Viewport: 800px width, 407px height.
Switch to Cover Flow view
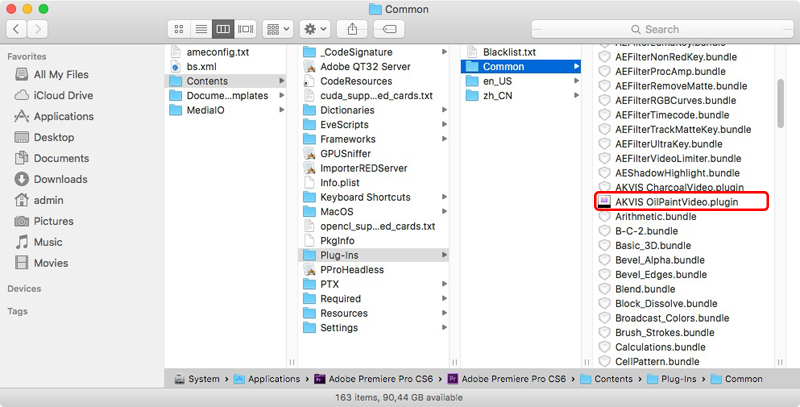click(245, 29)
